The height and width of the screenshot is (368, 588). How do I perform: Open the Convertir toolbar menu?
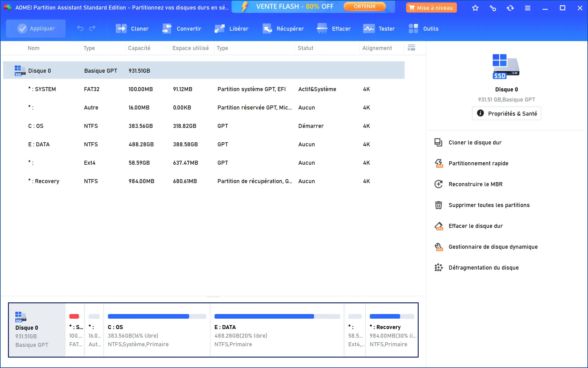[x=182, y=29]
